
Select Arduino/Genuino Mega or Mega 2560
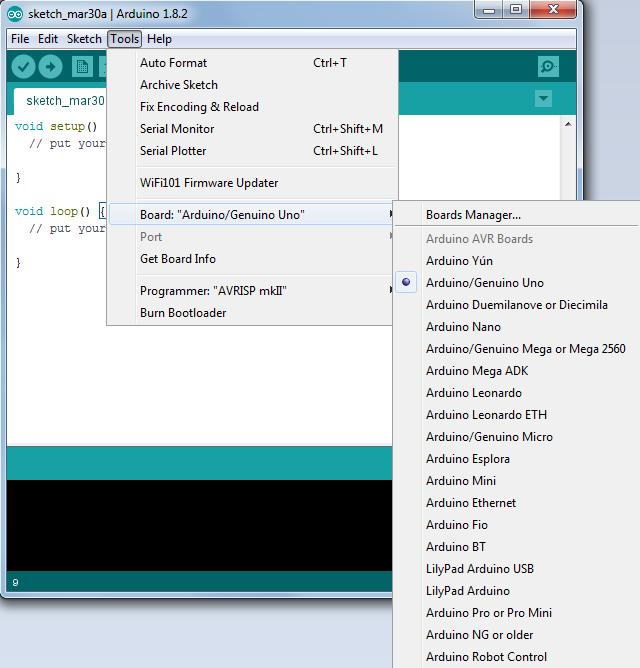(x=517, y=349)
